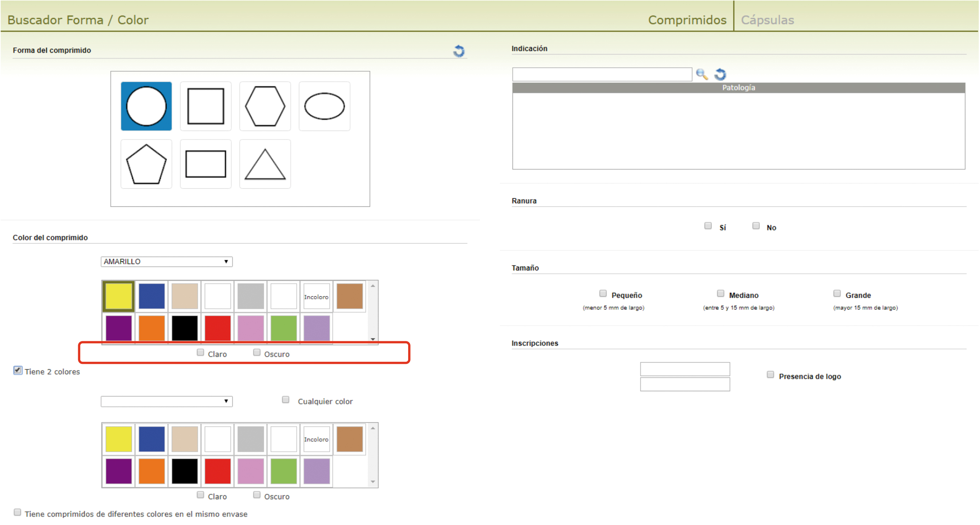
Task: Click the Indicación search text field
Action: click(x=602, y=74)
